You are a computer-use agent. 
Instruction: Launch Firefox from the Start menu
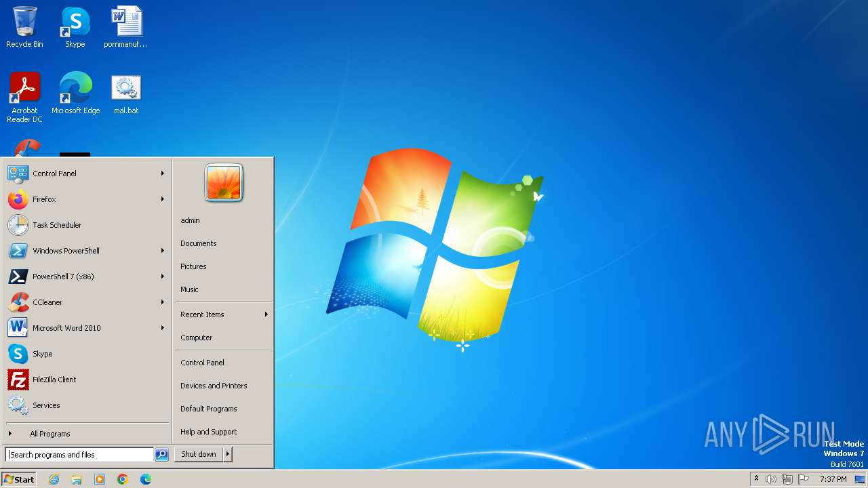pos(86,199)
